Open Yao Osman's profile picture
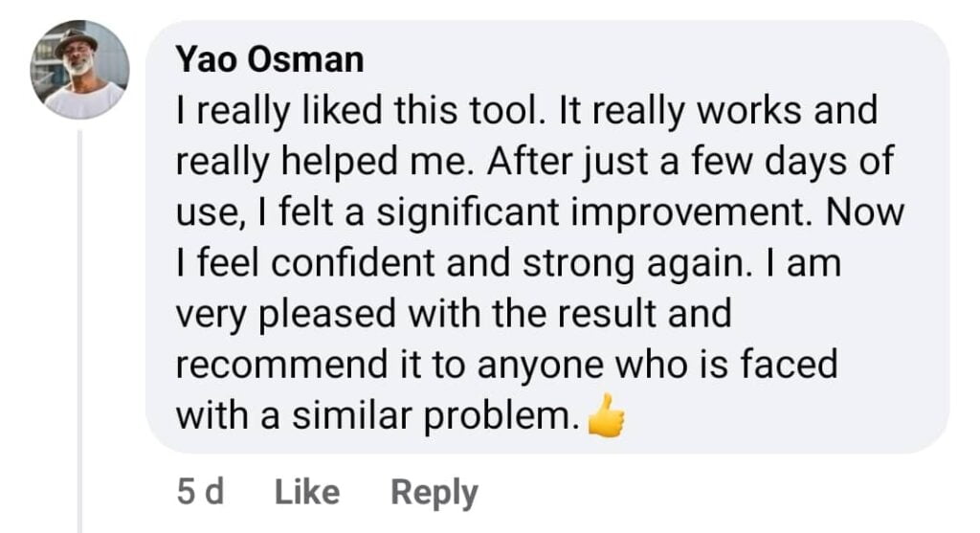Viewport: 980px width, 533px height. click(x=80, y=69)
